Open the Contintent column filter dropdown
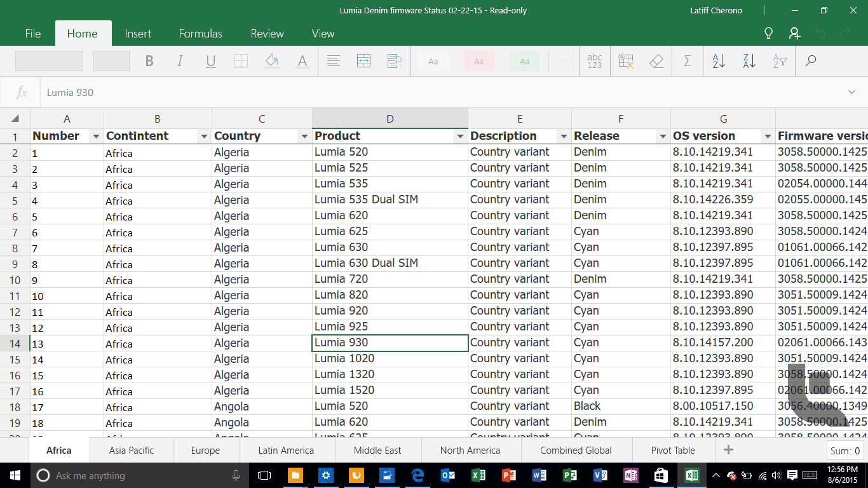Viewport: 868px width, 488px height. 204,137
